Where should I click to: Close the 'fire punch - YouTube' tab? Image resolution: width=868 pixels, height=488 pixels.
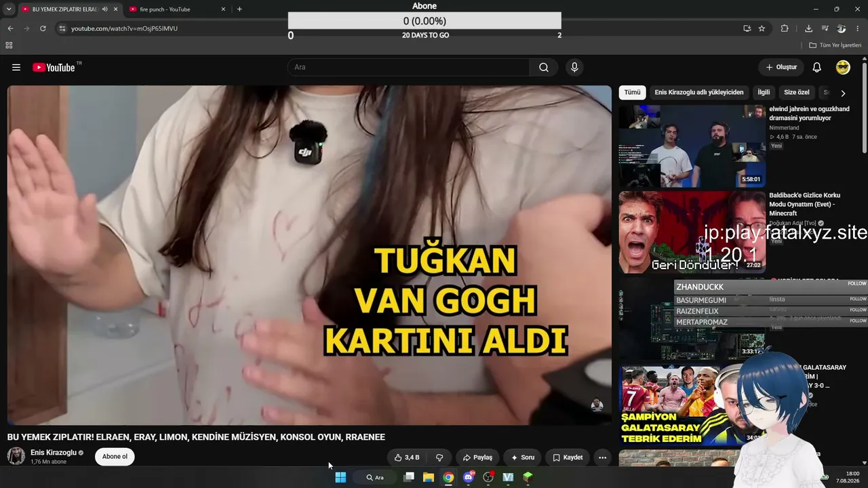click(223, 9)
